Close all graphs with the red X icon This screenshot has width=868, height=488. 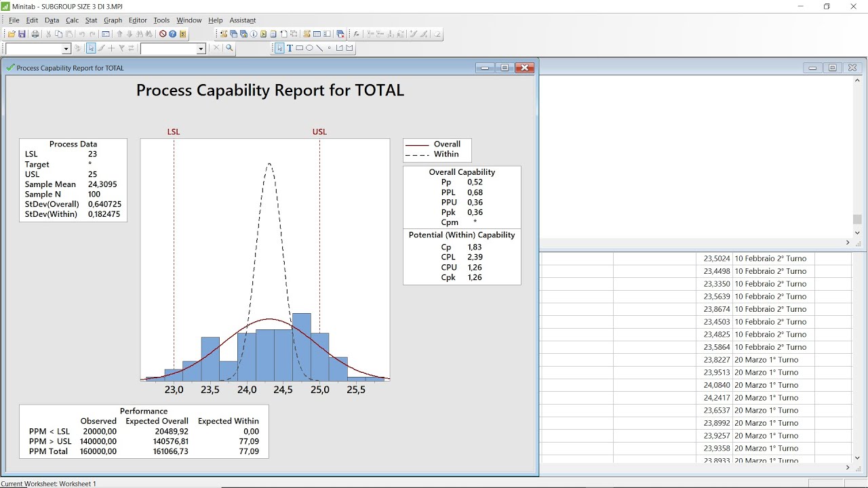coord(340,34)
